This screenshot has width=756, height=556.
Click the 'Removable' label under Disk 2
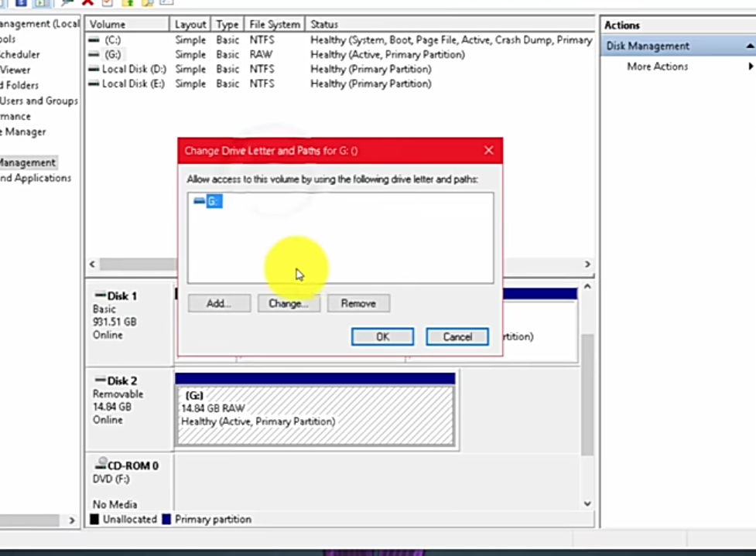(x=118, y=394)
